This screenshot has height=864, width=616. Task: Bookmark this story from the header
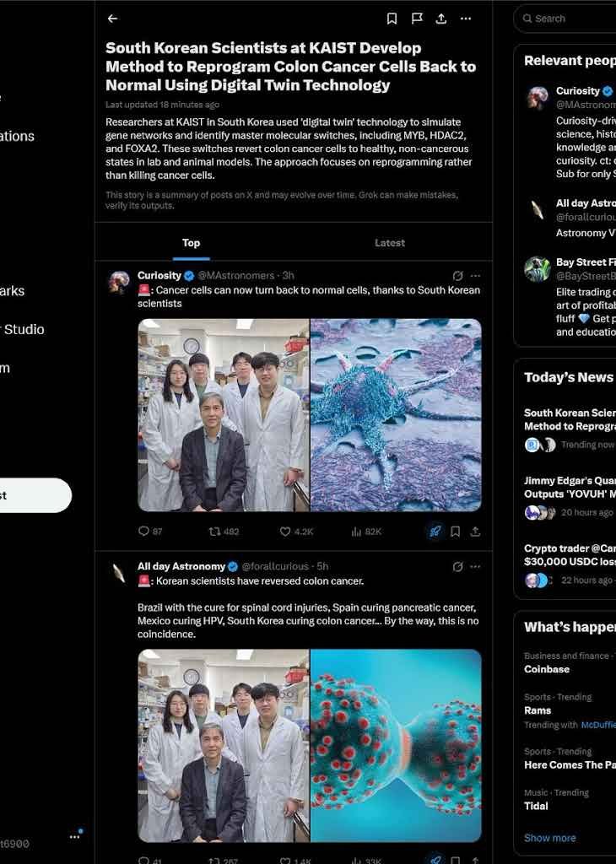pos(392,19)
